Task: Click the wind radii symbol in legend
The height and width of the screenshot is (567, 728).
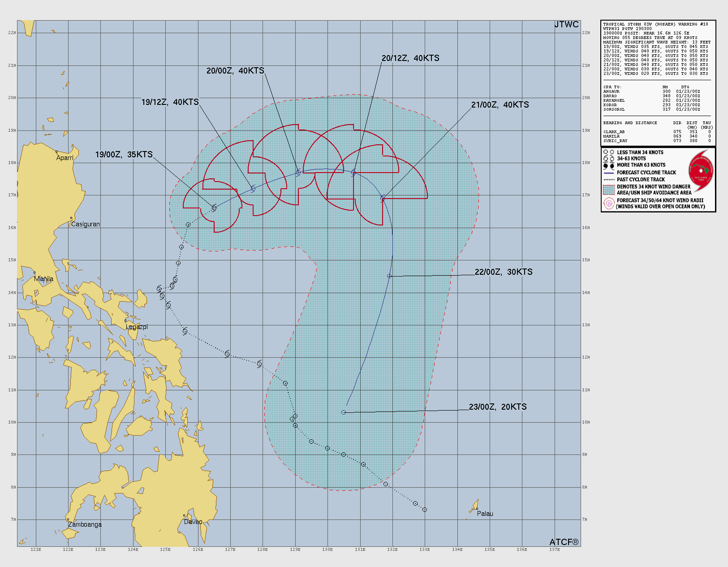Action: click(608, 203)
